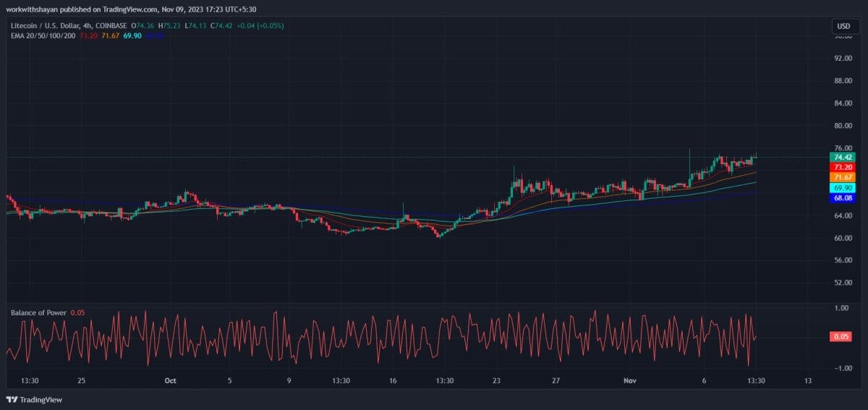Click the green 74.42 current price label
Image resolution: width=868 pixels, height=410 pixels.
click(x=843, y=157)
